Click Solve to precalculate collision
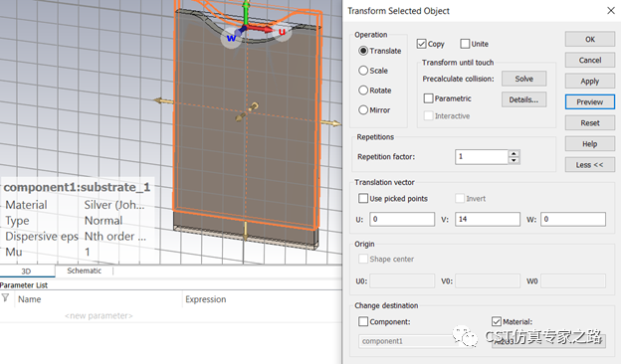 click(x=523, y=79)
